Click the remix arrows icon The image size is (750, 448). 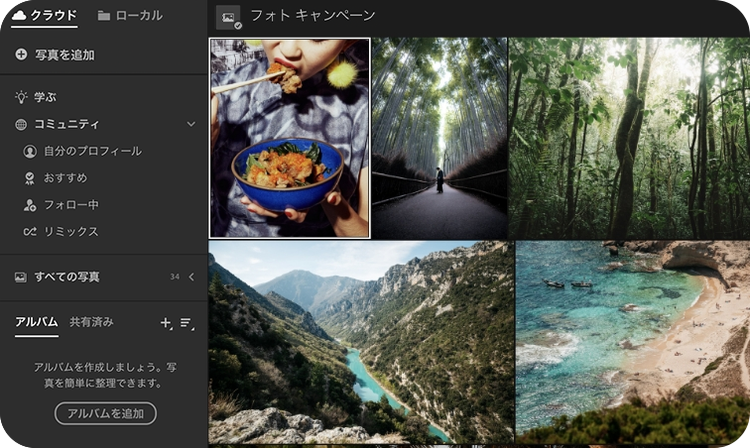[30, 232]
